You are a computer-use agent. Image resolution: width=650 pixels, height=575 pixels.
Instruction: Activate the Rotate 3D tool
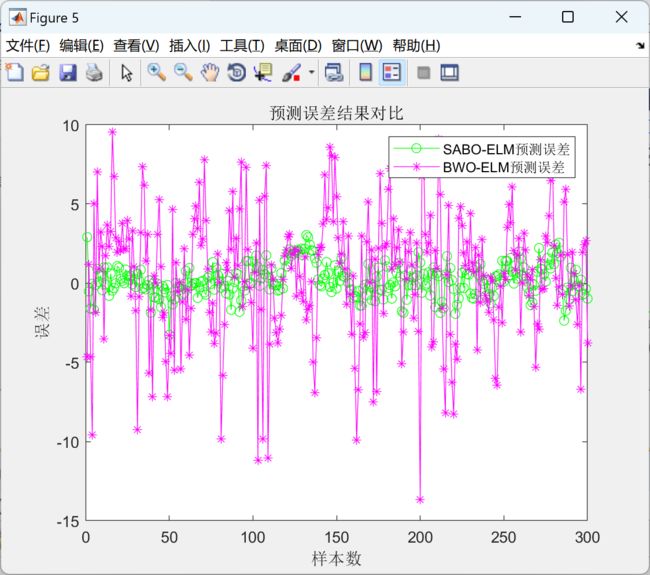[236, 72]
